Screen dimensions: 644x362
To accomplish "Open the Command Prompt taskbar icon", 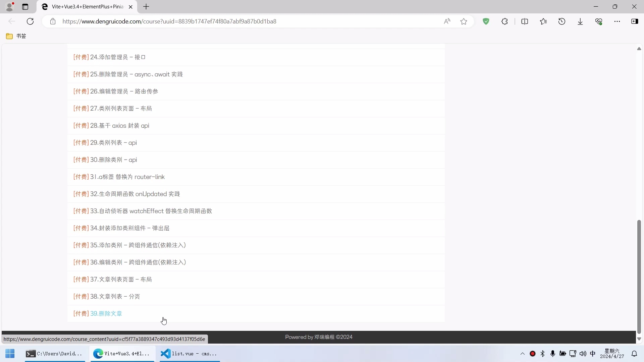I will (54, 354).
